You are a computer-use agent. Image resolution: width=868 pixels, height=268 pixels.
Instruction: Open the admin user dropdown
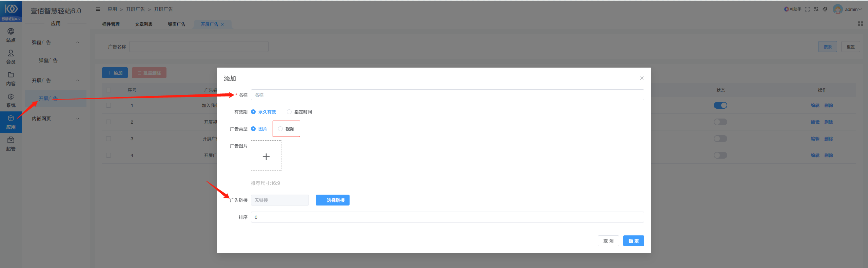tap(848, 9)
